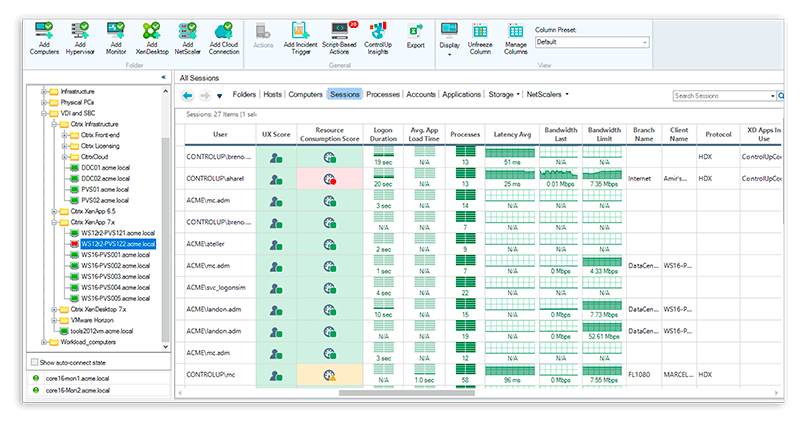Switch to the Computers tab
Image resolution: width=806 pixels, height=430 pixels.
(305, 95)
